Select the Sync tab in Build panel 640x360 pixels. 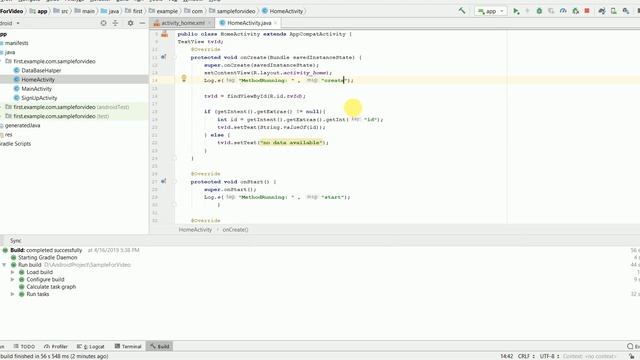(x=16, y=241)
